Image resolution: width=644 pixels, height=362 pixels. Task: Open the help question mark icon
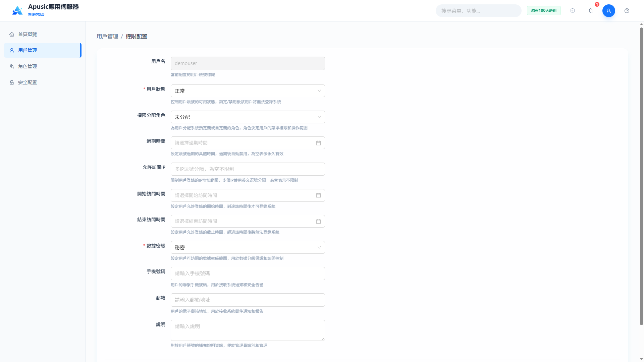coord(627,11)
